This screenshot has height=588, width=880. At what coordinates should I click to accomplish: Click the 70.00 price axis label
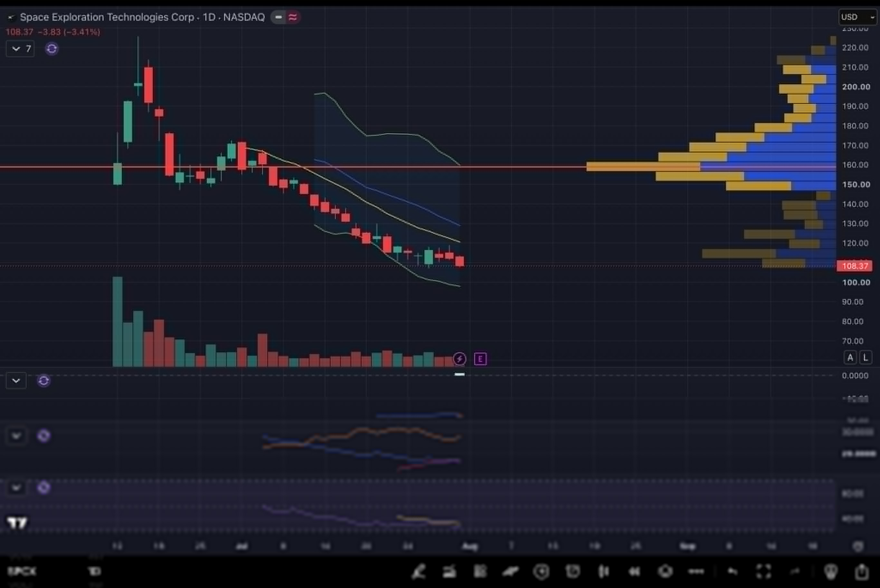(x=853, y=341)
